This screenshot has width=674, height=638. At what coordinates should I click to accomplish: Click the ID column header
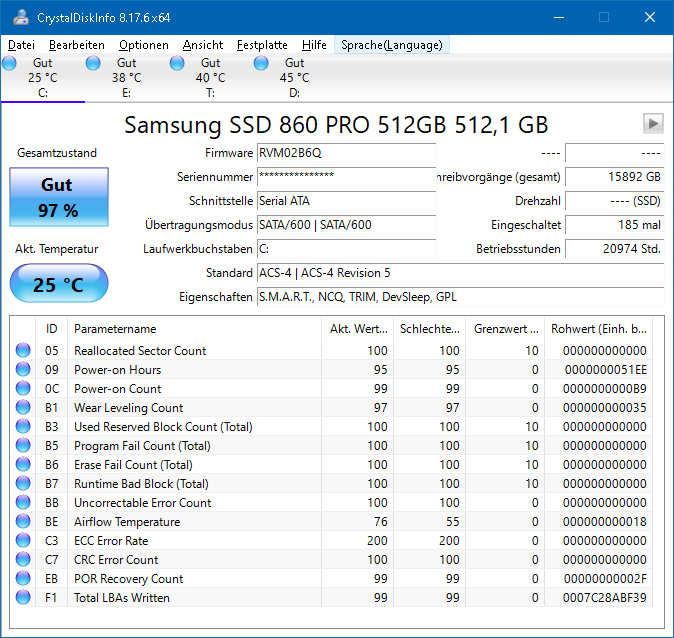pyautogui.click(x=51, y=329)
